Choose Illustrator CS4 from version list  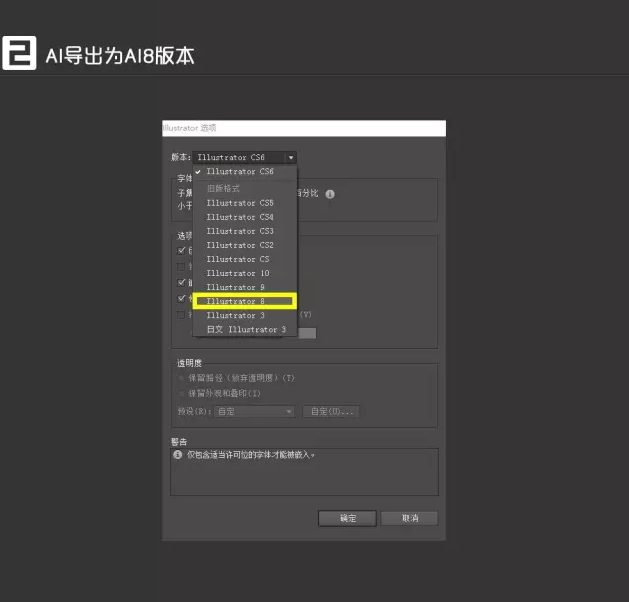(x=245, y=217)
